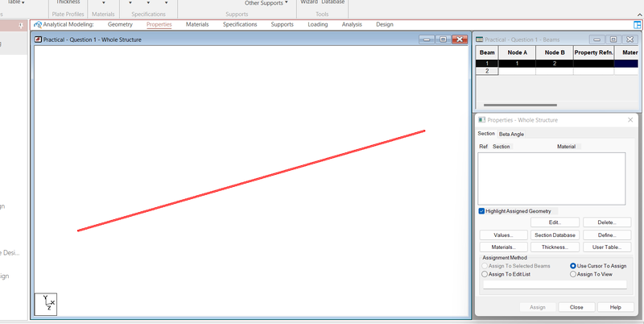
Task: Click inside the empty section list box
Action: coord(551,179)
